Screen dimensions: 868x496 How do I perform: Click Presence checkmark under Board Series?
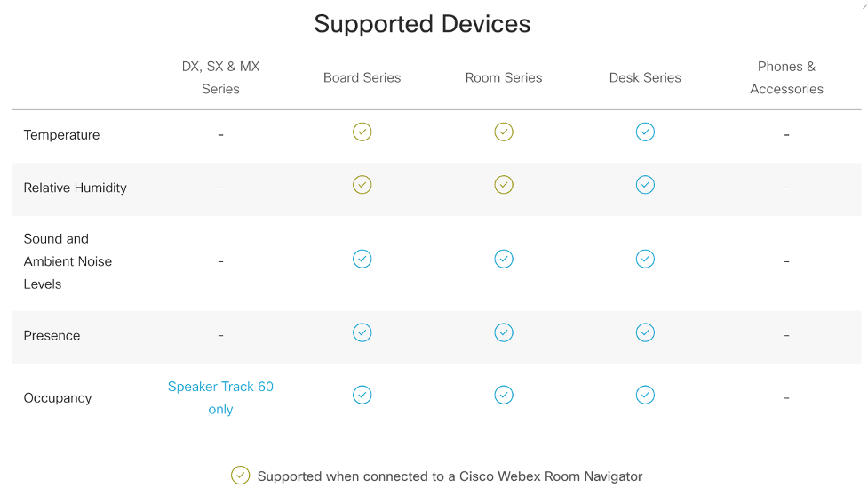point(362,332)
